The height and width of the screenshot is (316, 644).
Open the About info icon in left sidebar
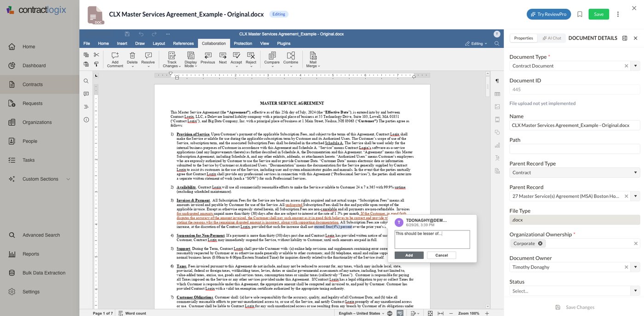pyautogui.click(x=86, y=120)
